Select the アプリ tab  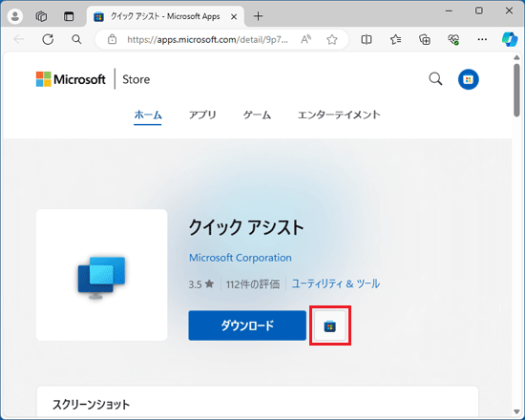[202, 115]
